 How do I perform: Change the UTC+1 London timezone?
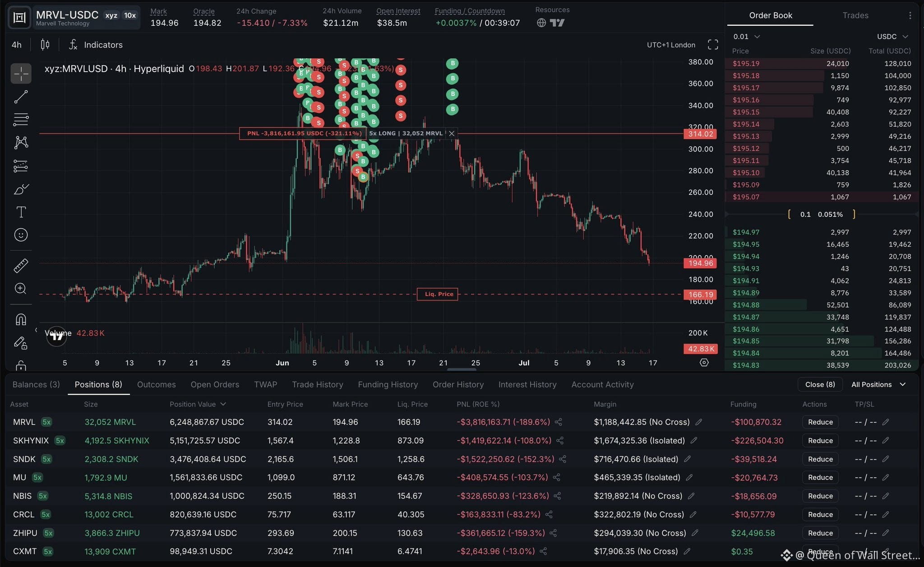click(671, 45)
